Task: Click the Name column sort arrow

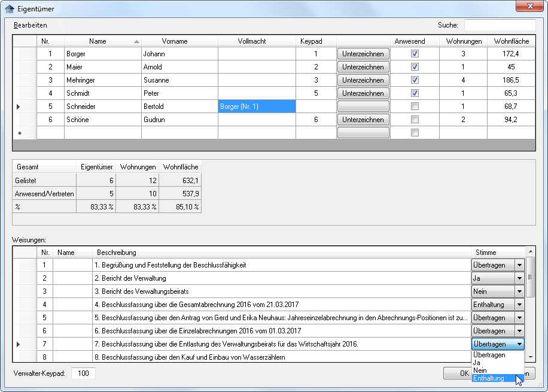Action: pyautogui.click(x=137, y=41)
